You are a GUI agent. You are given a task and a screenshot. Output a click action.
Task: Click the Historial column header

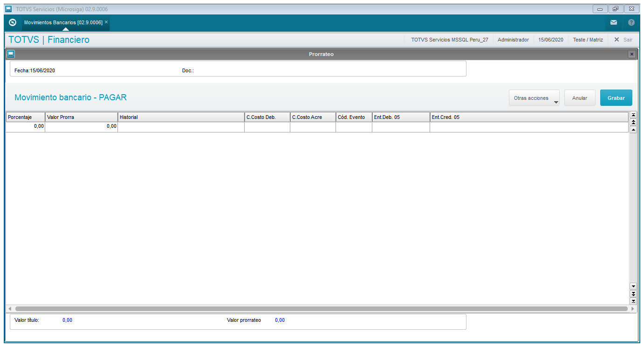point(181,117)
